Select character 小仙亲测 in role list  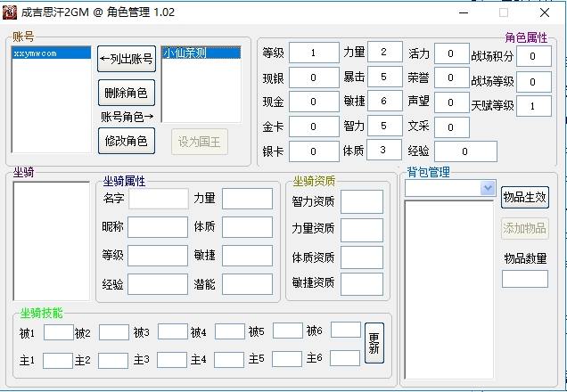pyautogui.click(x=201, y=53)
